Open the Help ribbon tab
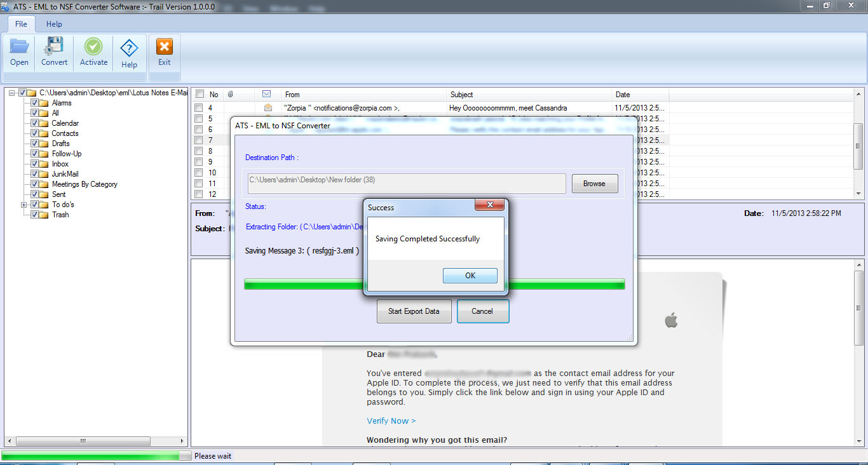 pos(54,24)
